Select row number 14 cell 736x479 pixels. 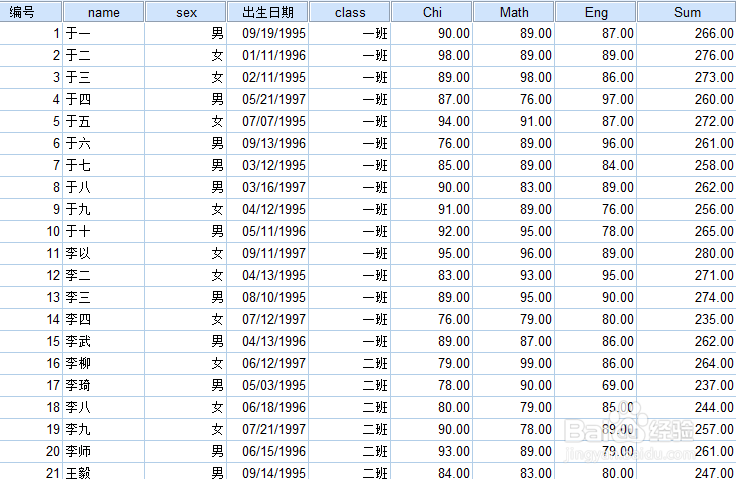pyautogui.click(x=31, y=319)
